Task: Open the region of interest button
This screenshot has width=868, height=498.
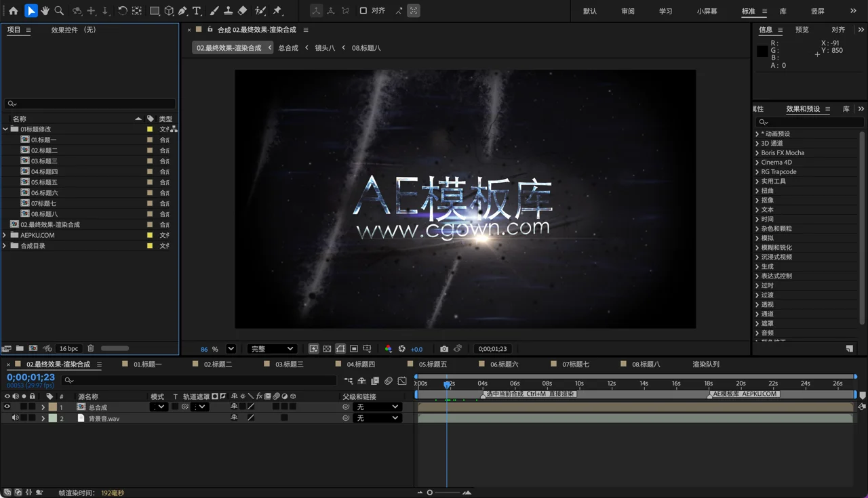Action: point(354,349)
